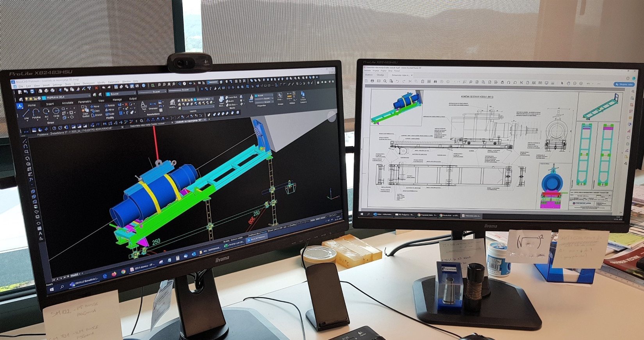
Task: Click the Print icon in Acrobat toolbar
Action: [x=372, y=81]
